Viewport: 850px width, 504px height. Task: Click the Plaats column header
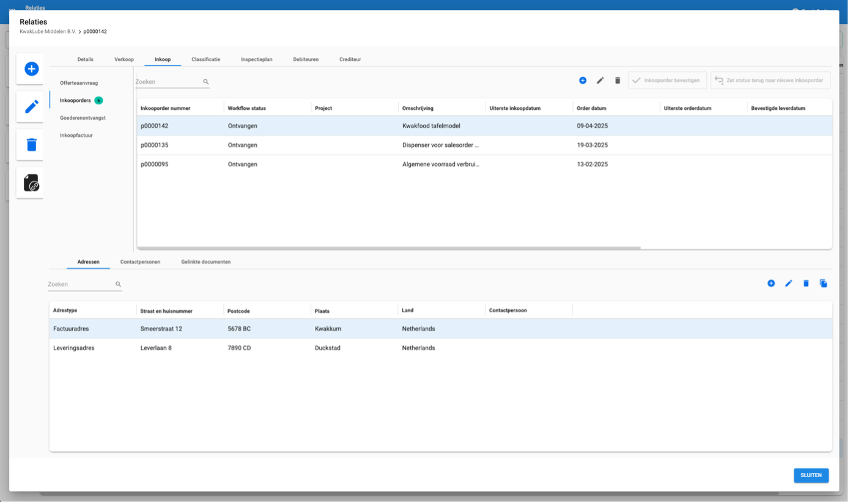[x=322, y=311]
